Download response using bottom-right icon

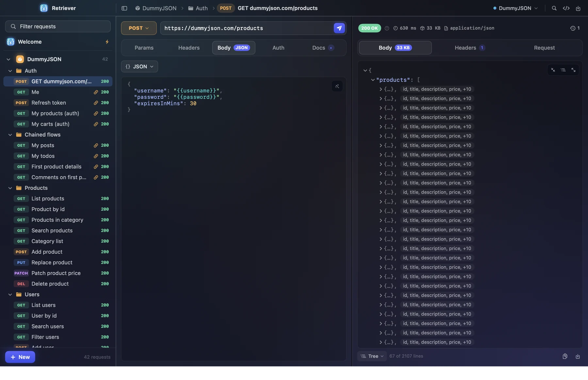click(x=578, y=356)
